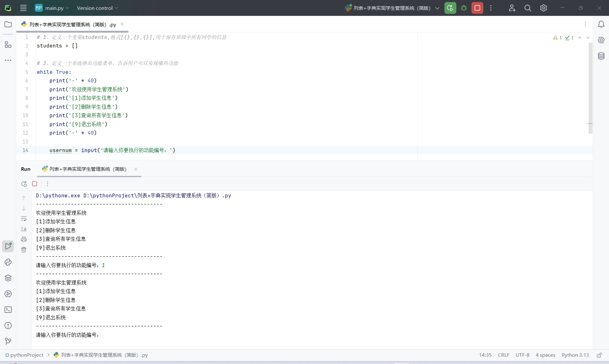Expand run configuration dropdown arrow
Screen dimensions: 609x364
[437, 8]
